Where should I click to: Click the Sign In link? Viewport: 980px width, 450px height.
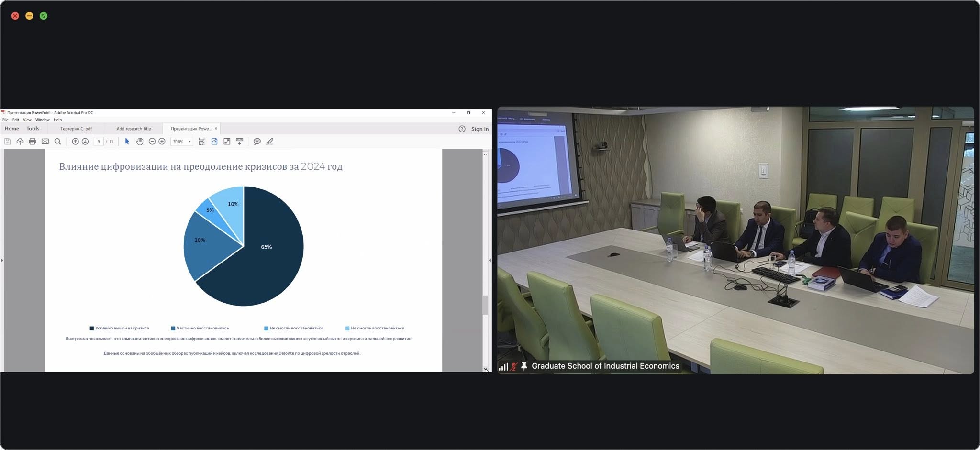(x=479, y=129)
